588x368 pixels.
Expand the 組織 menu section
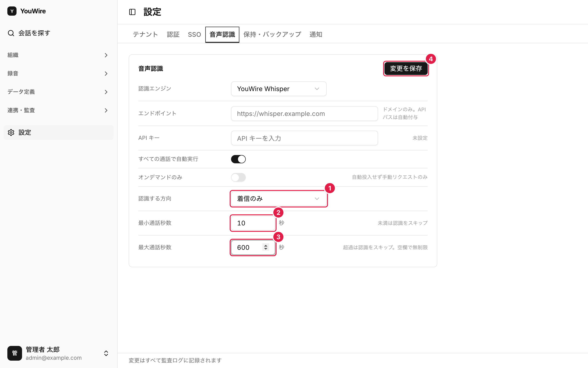pos(58,55)
